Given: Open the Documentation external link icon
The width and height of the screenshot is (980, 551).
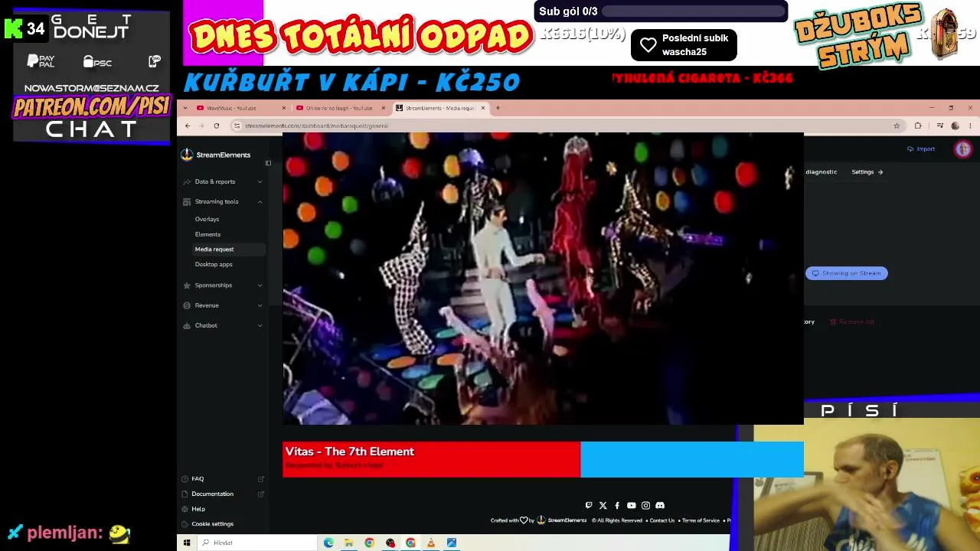Looking at the screenshot, I should coord(261,494).
